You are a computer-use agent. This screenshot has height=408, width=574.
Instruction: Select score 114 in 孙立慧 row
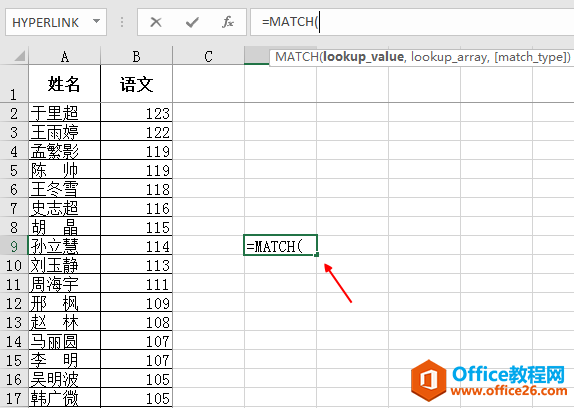coord(136,246)
